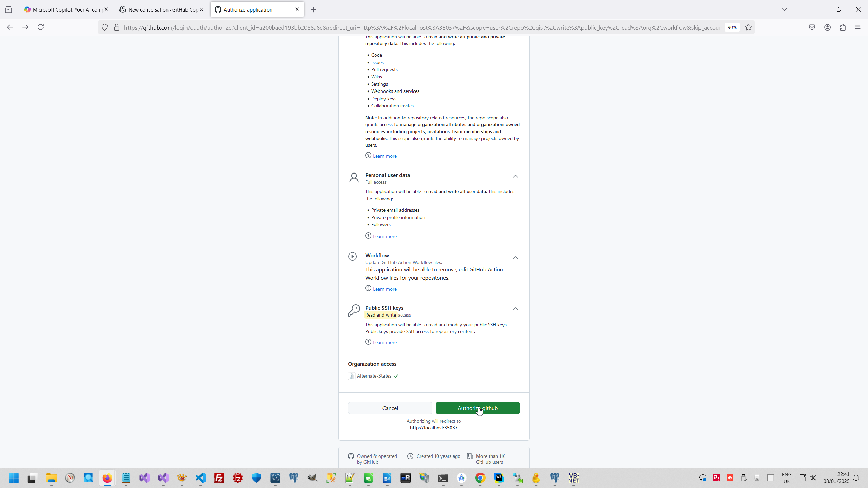Click the 90% zoom level indicator
Viewport: 868px width, 488px height.
click(x=732, y=27)
